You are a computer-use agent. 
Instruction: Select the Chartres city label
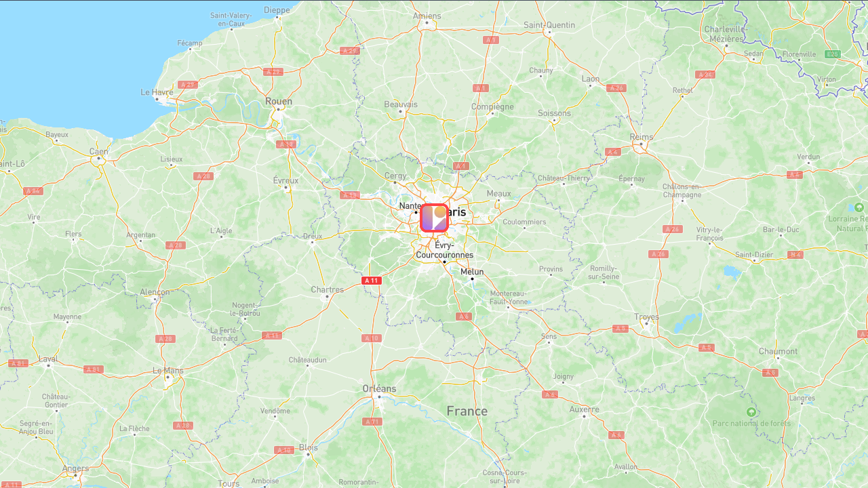point(327,289)
